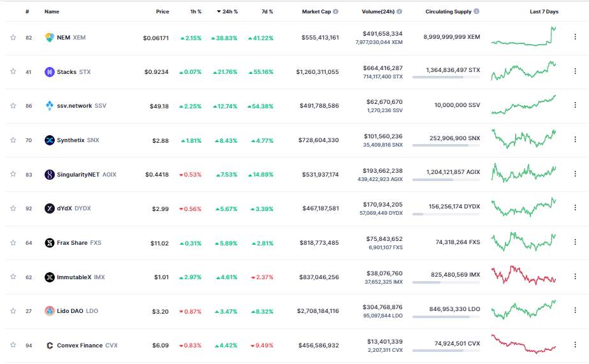Sort table by rank # column
Viewport: 589px width, 364px height.
pos(27,11)
